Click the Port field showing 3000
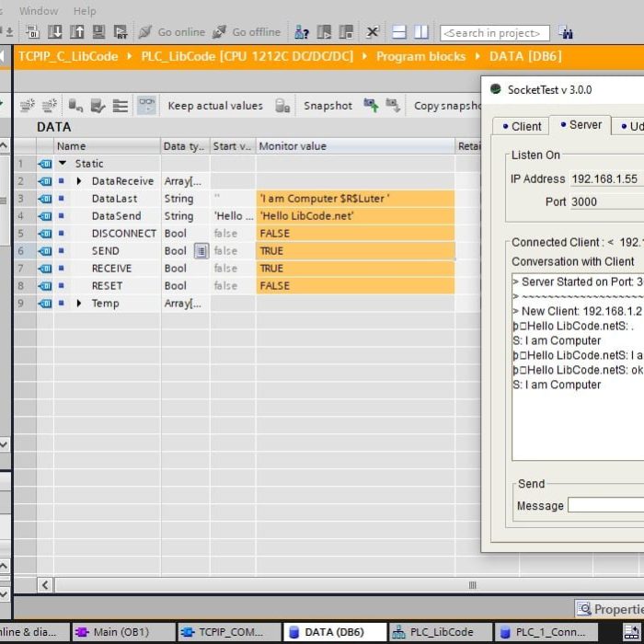The height and width of the screenshot is (644, 644). 607,201
